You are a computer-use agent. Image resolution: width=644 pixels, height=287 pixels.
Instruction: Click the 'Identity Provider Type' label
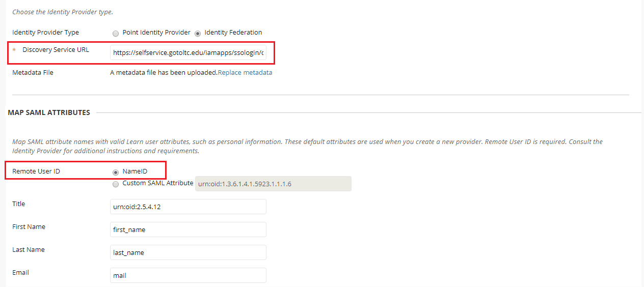pyautogui.click(x=45, y=33)
